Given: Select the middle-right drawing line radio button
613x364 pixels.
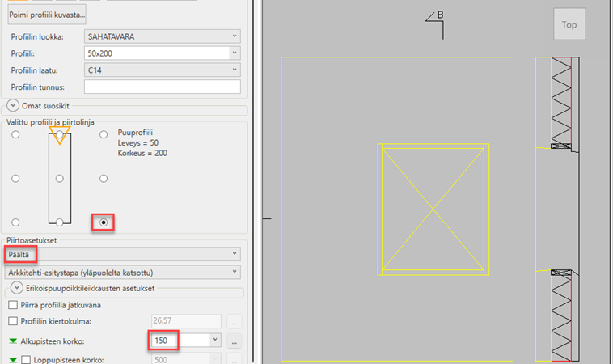Looking at the screenshot, I should pos(103,178).
